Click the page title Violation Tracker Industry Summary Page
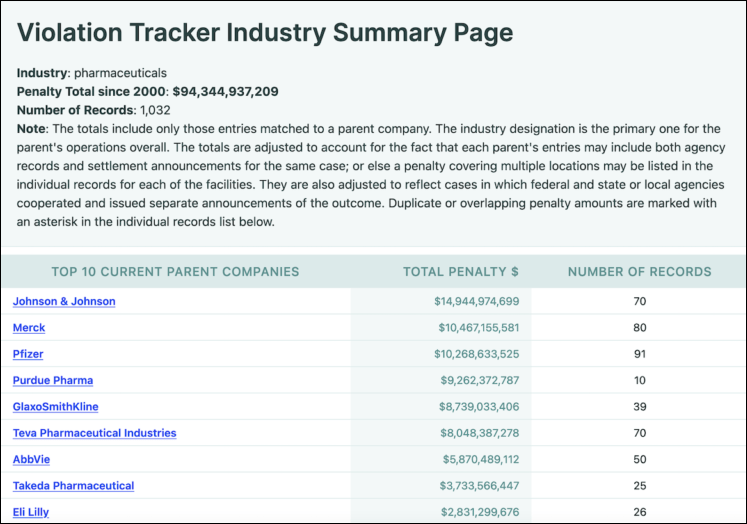Image resolution: width=747 pixels, height=524 pixels. pos(265,32)
